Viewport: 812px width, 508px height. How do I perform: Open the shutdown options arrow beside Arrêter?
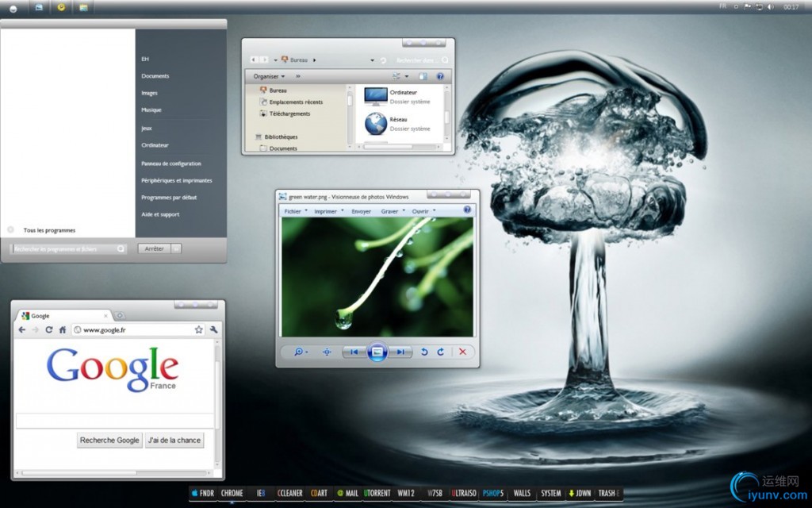176,248
